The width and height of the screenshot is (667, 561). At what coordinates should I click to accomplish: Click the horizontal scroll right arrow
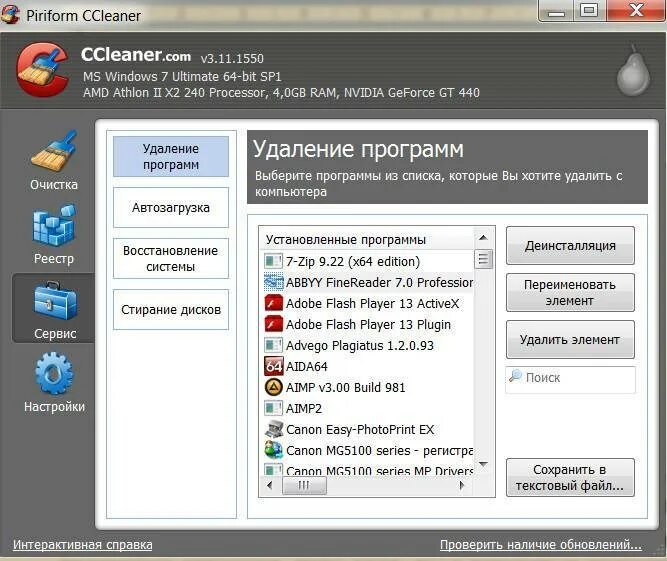(462, 485)
